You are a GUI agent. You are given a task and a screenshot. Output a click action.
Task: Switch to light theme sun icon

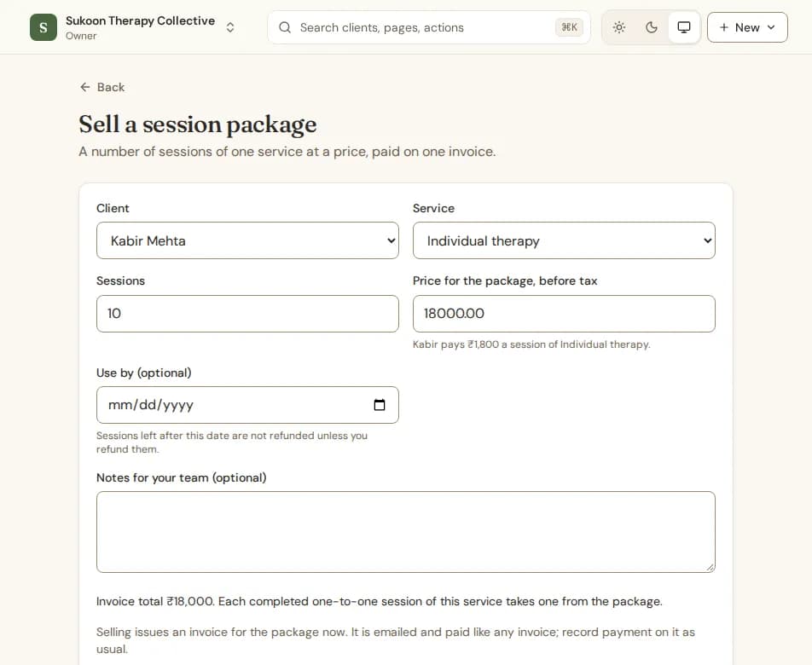(619, 27)
